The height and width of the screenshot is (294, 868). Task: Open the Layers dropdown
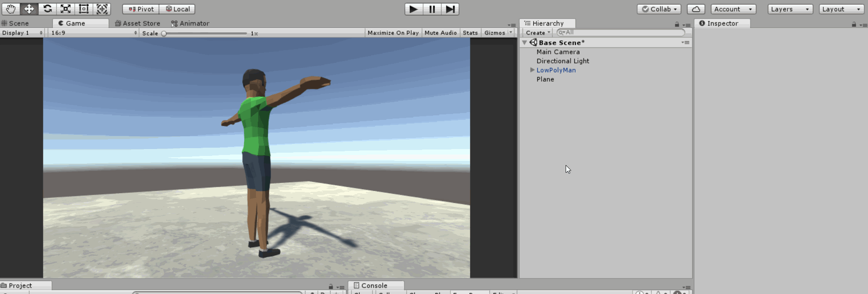pos(790,9)
